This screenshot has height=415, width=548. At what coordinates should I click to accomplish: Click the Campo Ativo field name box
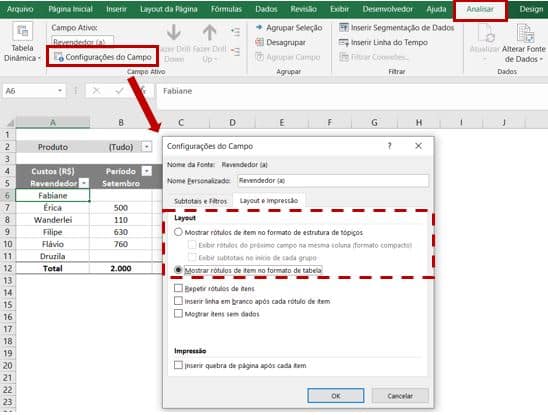(82, 41)
